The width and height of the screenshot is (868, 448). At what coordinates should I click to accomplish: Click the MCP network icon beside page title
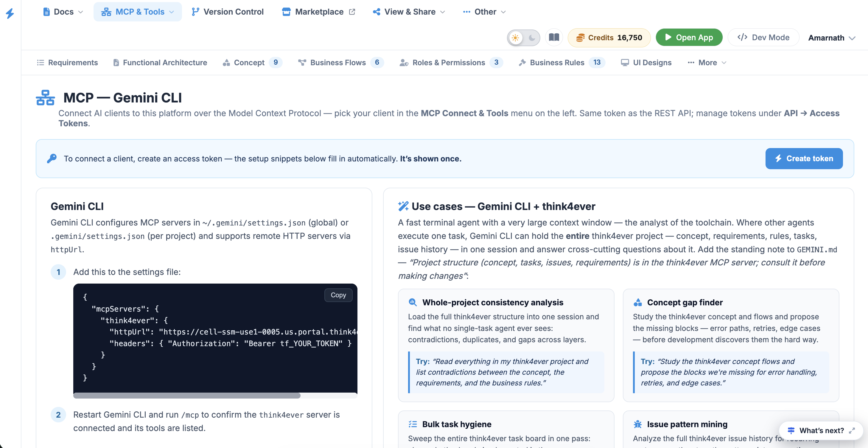[45, 98]
